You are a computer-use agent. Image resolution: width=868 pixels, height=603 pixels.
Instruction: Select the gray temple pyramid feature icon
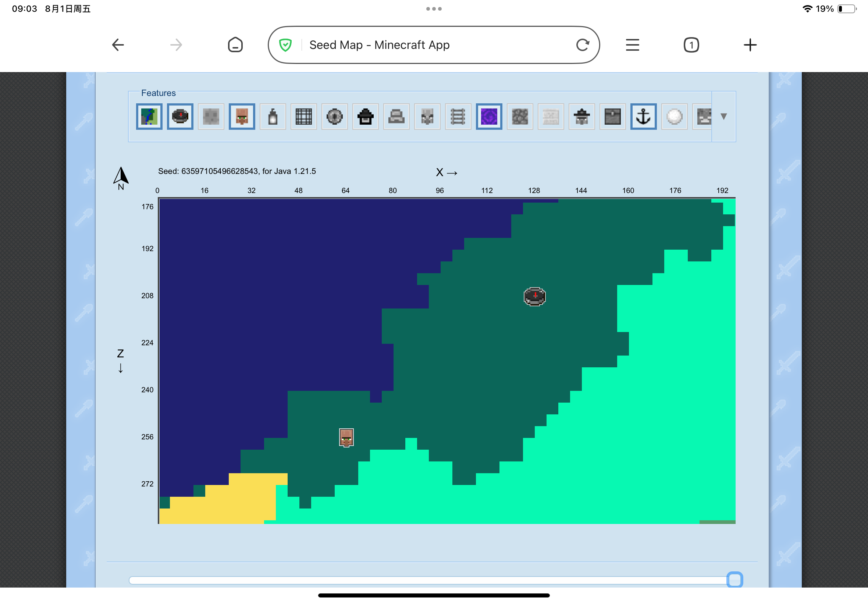396,116
